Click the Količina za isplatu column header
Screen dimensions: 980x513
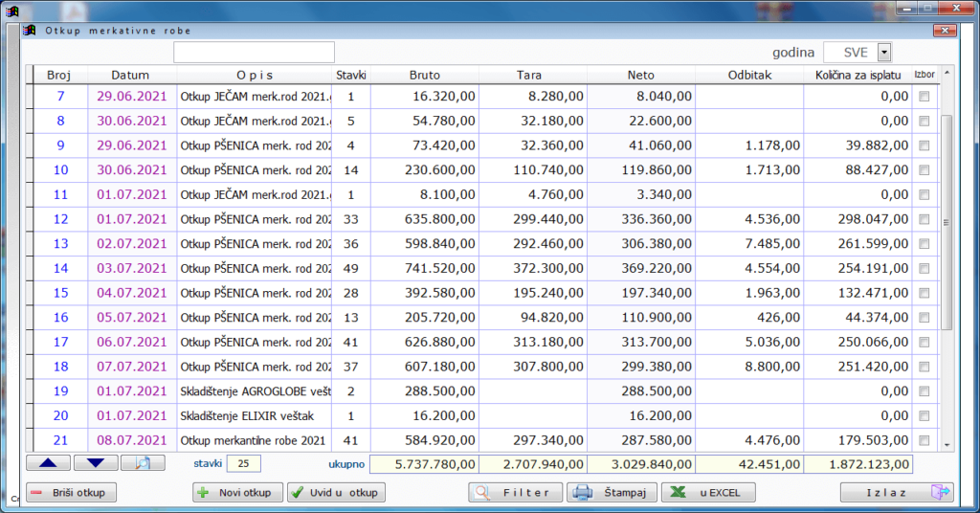[x=858, y=75]
